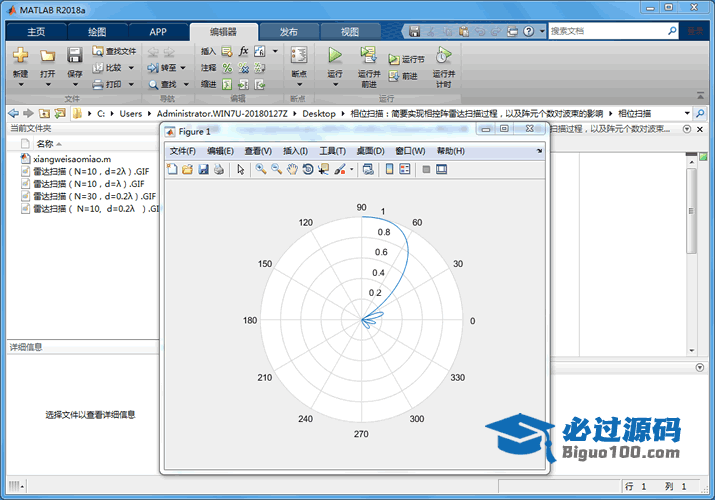Click the fx insert function icon

tap(244, 51)
